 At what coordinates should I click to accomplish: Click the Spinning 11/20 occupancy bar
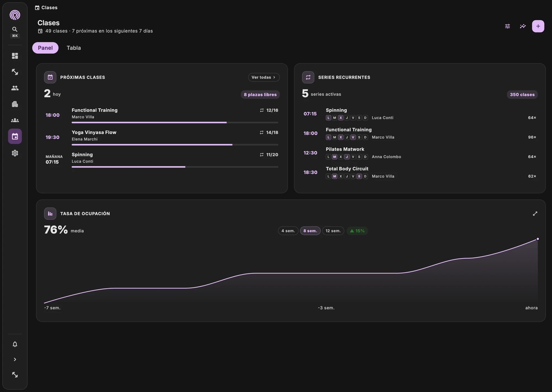click(x=175, y=167)
